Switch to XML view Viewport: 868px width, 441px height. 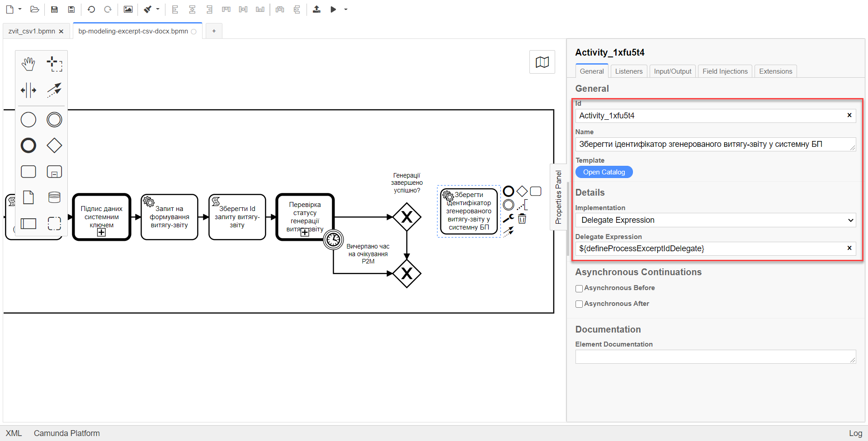pyautogui.click(x=14, y=433)
